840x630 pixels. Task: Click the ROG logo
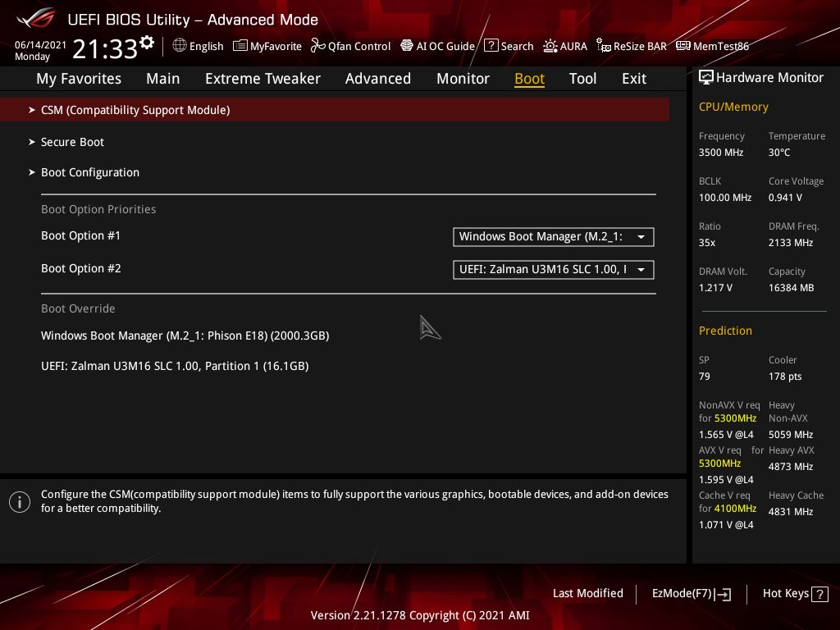point(36,18)
